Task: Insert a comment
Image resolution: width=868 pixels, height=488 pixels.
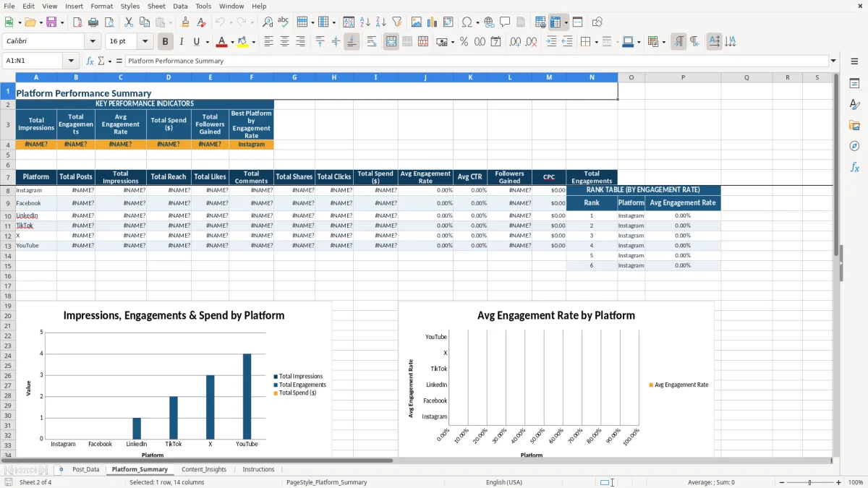Action: click(505, 22)
